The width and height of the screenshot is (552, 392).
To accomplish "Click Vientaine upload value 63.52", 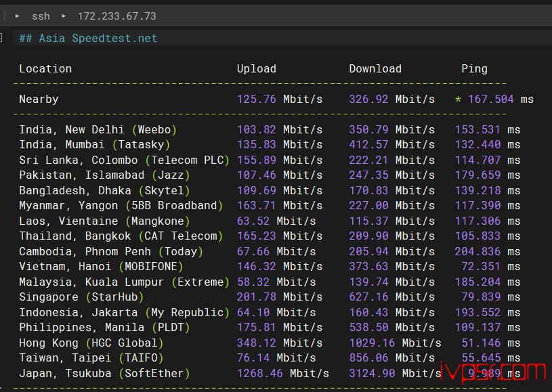I will tap(253, 221).
